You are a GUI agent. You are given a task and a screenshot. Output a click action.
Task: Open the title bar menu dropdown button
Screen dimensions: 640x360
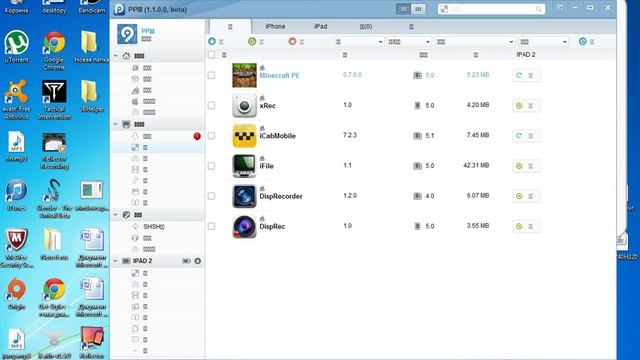click(560, 7)
